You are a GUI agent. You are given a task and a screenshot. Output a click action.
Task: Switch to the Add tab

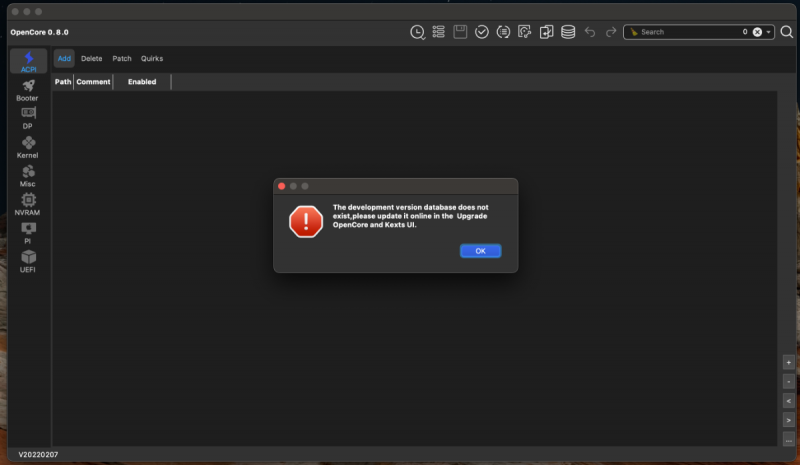pos(64,59)
